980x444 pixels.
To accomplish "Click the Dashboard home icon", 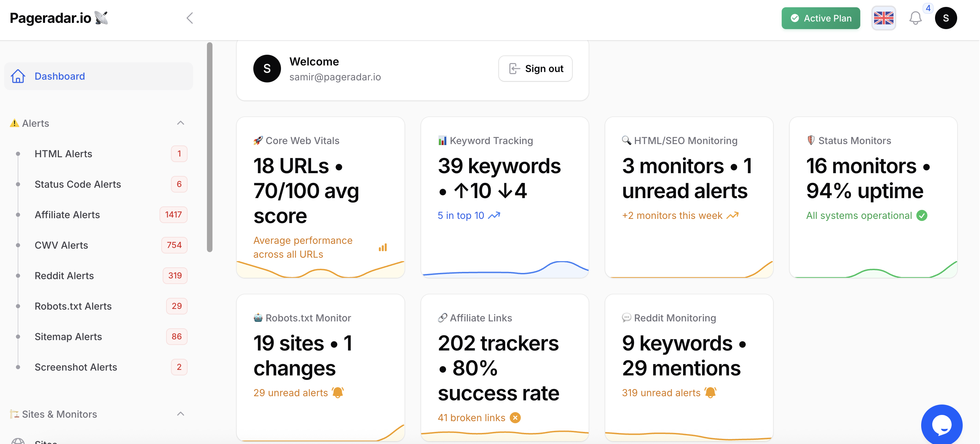I will (18, 76).
